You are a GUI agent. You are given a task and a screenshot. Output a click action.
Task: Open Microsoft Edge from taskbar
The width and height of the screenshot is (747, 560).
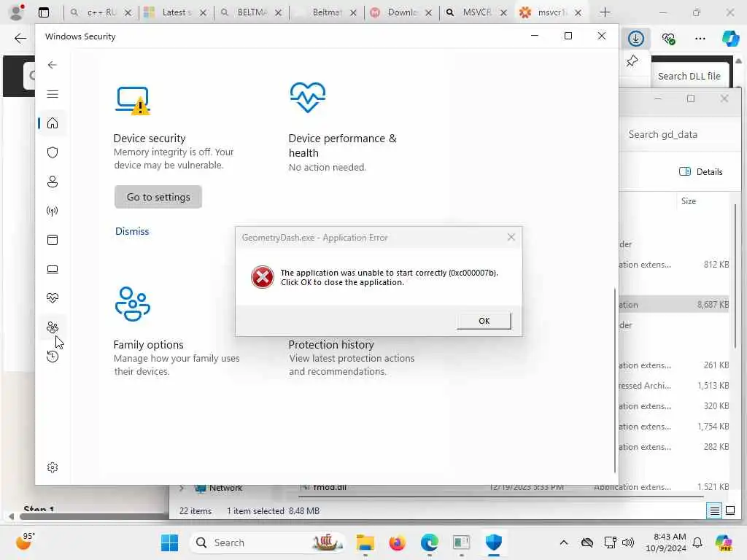tap(429, 542)
